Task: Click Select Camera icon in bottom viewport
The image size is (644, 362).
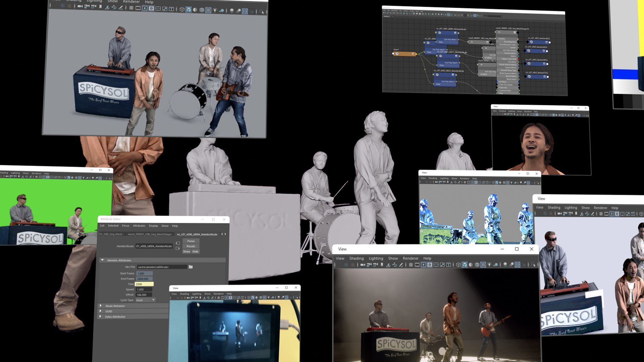Action: [x=363, y=265]
